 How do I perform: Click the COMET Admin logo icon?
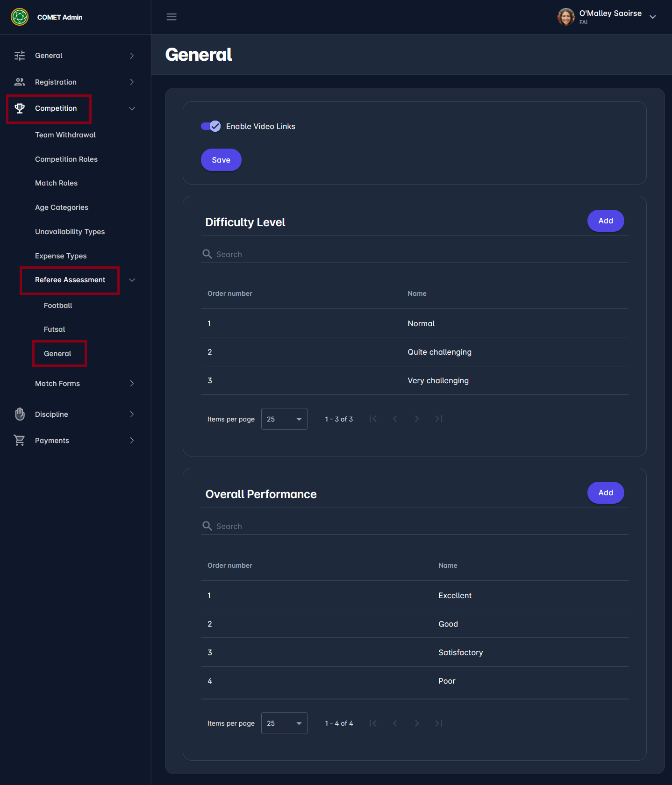point(20,17)
